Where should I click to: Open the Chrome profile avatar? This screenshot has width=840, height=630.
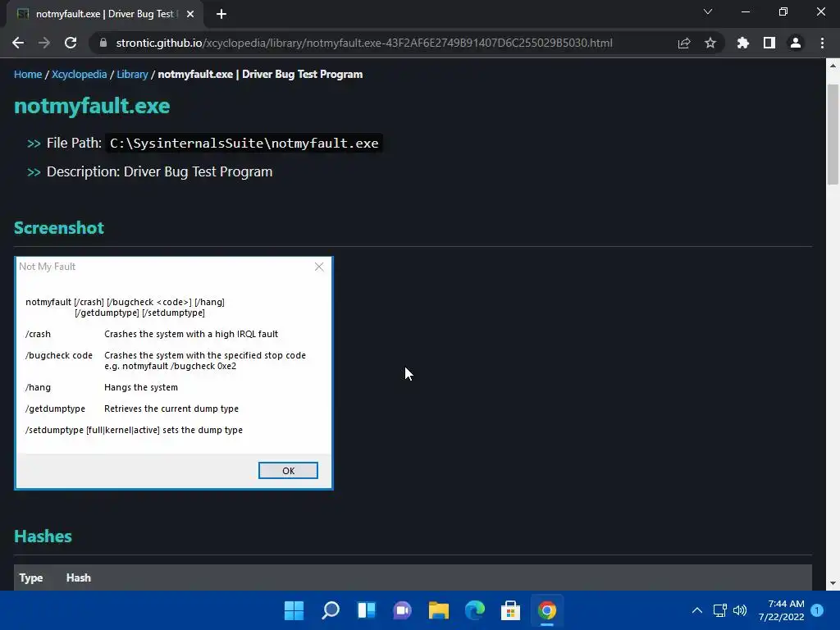pos(796,43)
